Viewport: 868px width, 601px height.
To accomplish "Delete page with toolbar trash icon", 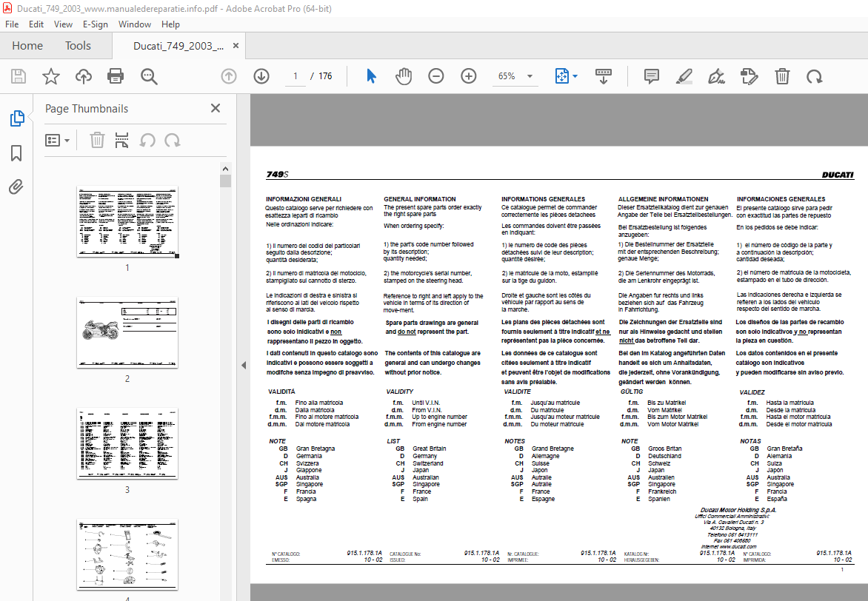I will [x=782, y=76].
